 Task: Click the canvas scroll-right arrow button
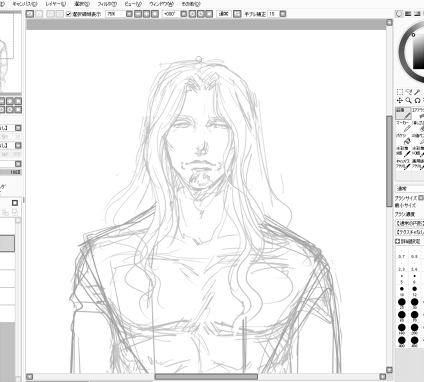pos(383,377)
